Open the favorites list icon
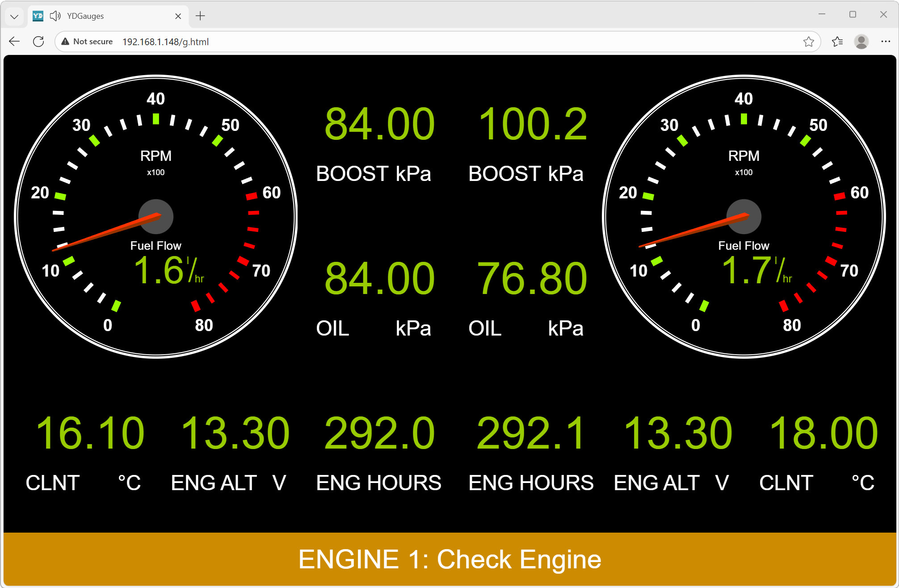The width and height of the screenshot is (899, 588). (837, 42)
